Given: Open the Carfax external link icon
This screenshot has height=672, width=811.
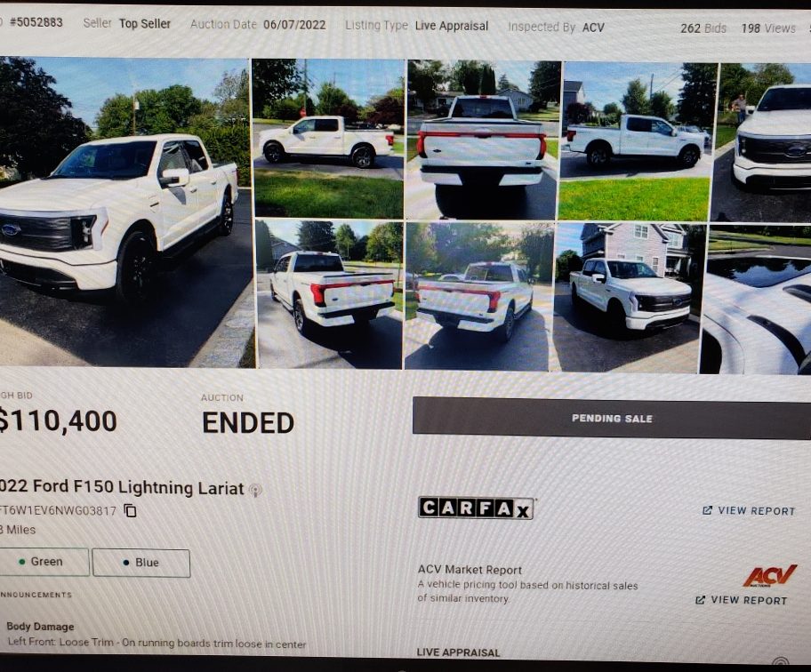Looking at the screenshot, I should coord(707,510).
